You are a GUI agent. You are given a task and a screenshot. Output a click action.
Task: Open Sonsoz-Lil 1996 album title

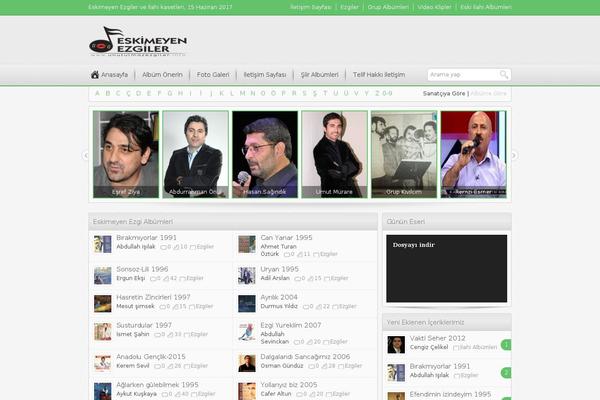coord(142,269)
